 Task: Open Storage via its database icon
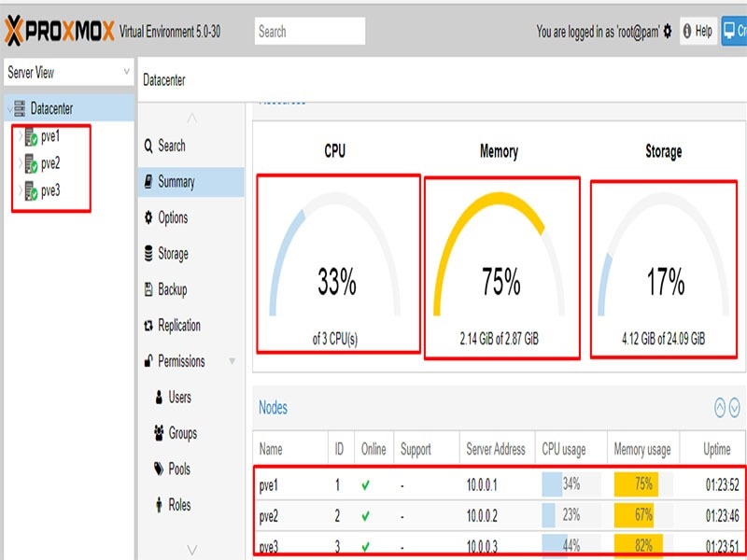[x=148, y=253]
